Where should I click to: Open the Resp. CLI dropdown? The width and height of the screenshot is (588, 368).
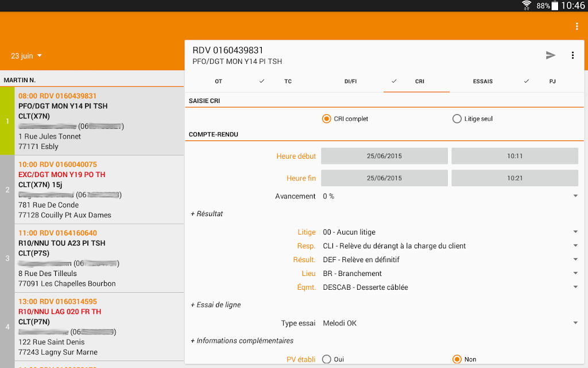450,246
